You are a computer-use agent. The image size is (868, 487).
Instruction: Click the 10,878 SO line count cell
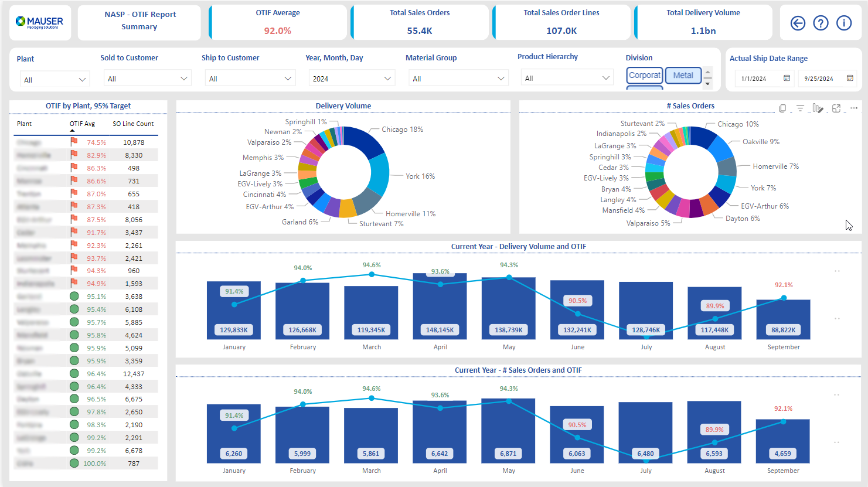(x=134, y=142)
